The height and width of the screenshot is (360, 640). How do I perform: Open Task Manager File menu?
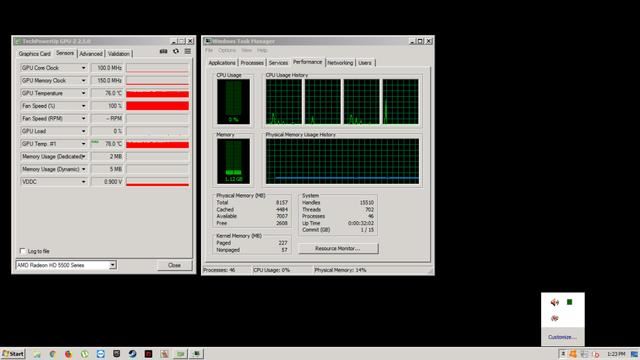point(209,50)
